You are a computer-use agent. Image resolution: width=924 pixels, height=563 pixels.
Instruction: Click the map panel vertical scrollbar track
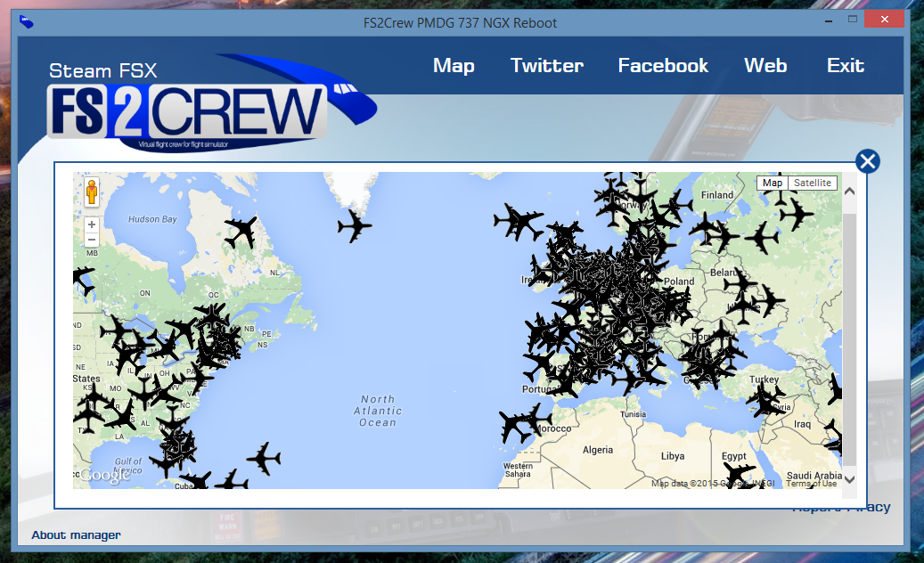point(849,339)
